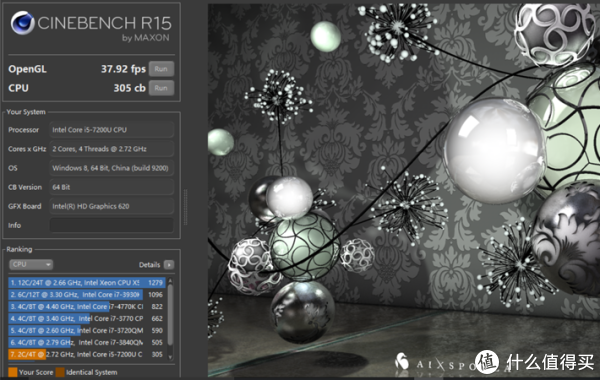The image size is (600, 380).
Task: Open the CPU ranking type dropdown
Action: click(31, 264)
